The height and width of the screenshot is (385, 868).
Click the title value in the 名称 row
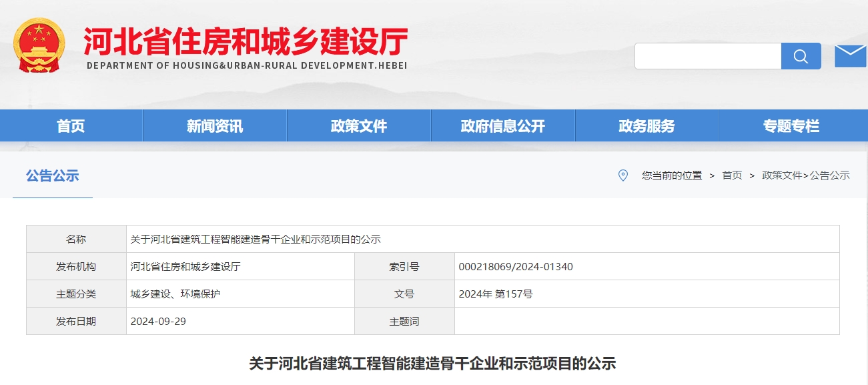256,239
